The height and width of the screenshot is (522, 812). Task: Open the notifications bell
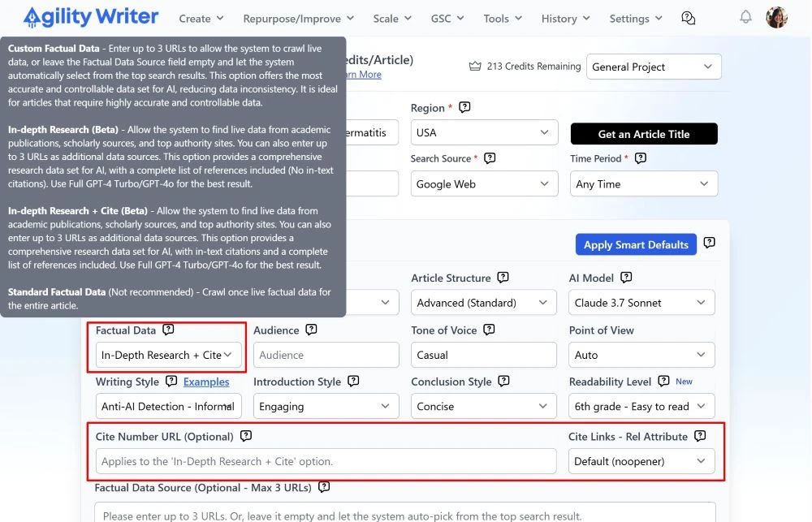[745, 17]
